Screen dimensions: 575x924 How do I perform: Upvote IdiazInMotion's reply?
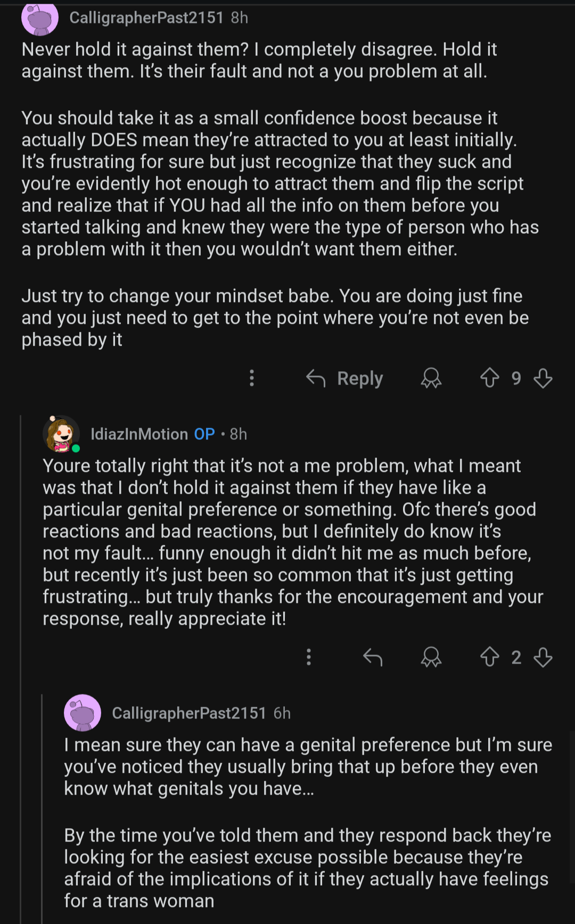point(490,657)
